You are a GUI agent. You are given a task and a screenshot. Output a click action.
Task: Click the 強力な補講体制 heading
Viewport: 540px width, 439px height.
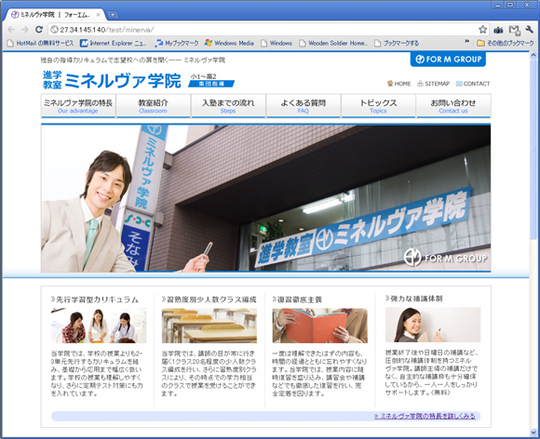point(414,299)
